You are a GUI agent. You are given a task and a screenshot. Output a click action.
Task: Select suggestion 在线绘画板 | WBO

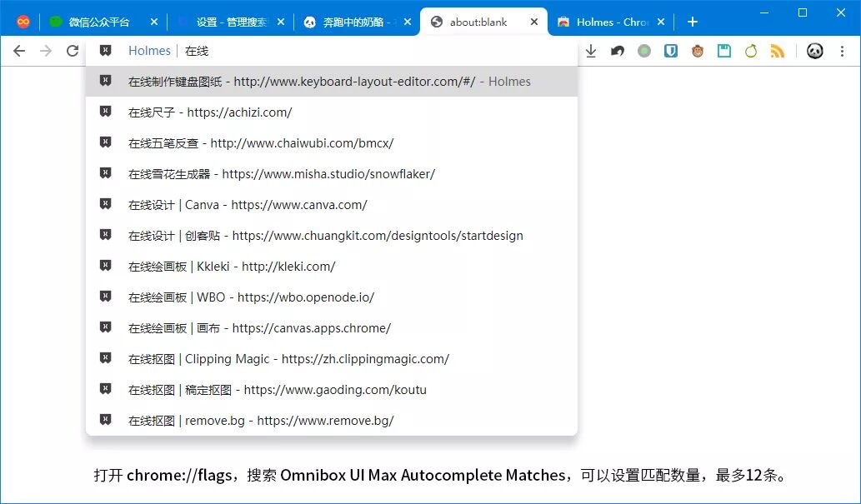coord(332,297)
